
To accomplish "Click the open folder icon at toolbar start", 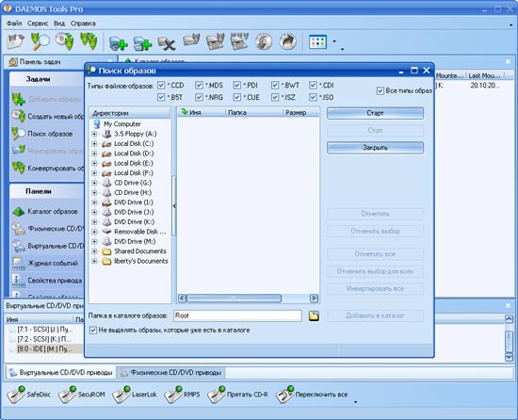I will 15,41.
